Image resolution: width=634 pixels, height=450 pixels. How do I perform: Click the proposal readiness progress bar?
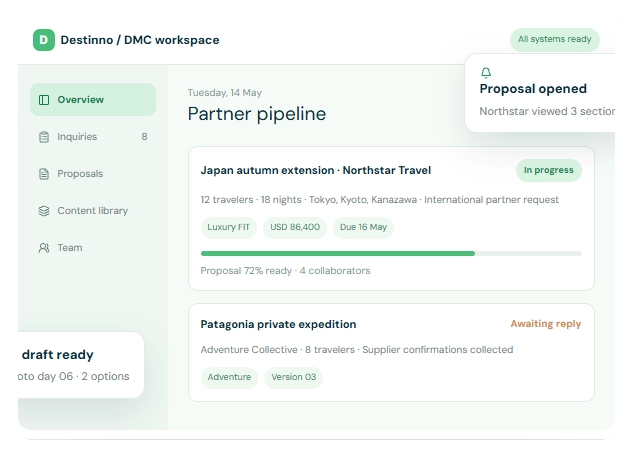coord(391,254)
